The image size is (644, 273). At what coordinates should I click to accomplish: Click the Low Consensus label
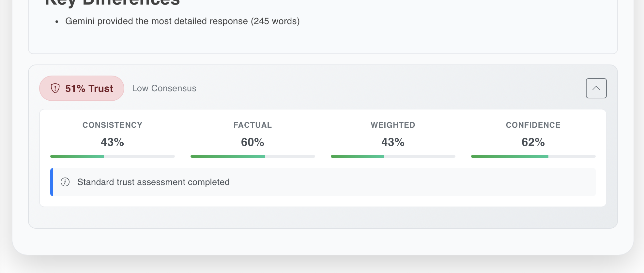pyautogui.click(x=164, y=88)
